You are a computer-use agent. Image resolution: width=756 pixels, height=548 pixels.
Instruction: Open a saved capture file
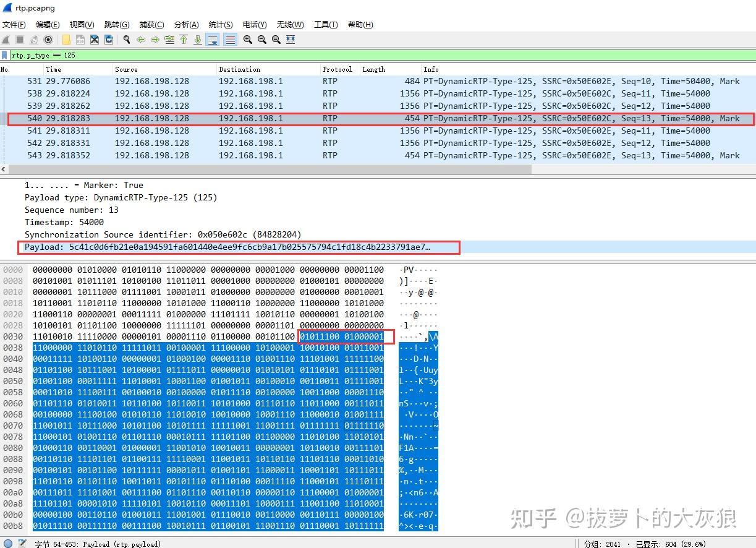pos(66,40)
